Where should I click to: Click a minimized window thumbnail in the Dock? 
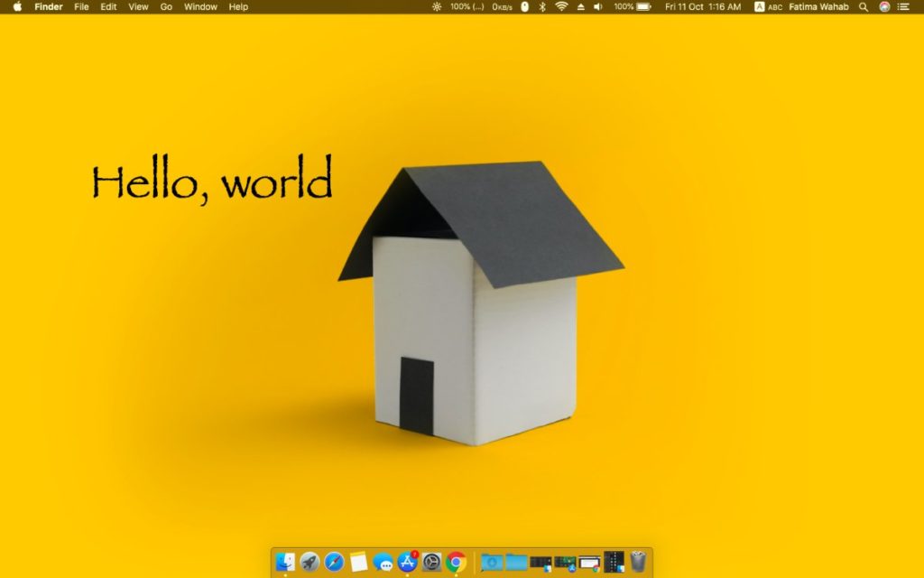(541, 562)
